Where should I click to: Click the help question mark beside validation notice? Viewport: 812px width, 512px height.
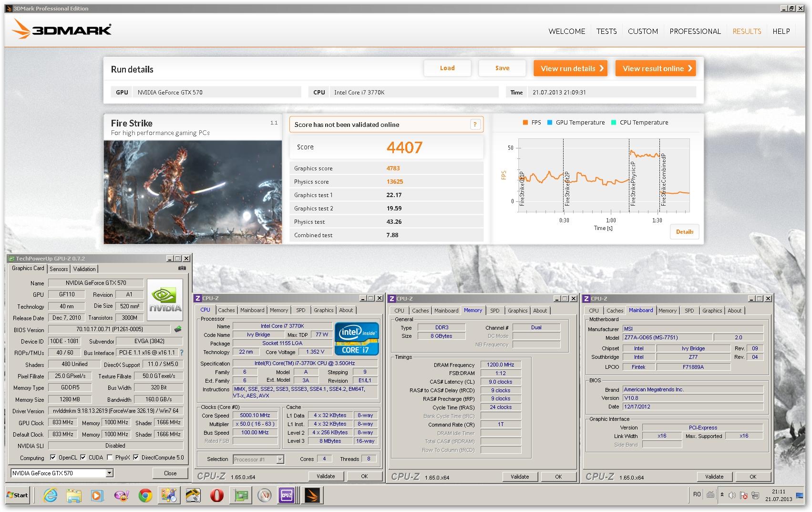tap(475, 125)
